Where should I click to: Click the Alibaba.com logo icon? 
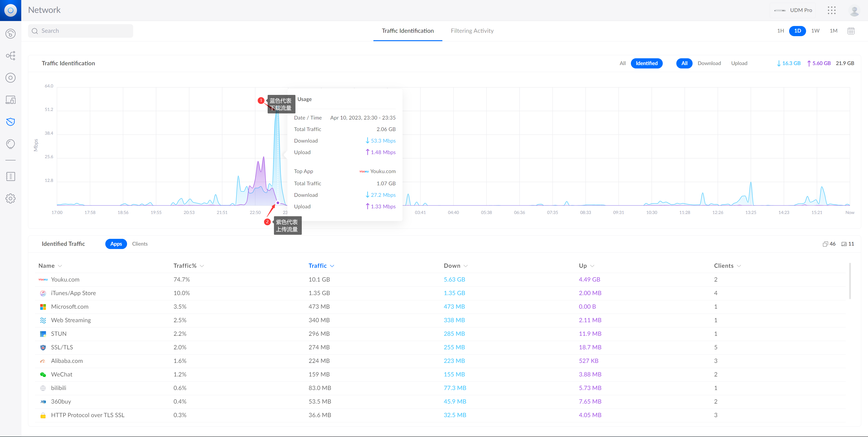pos(43,361)
